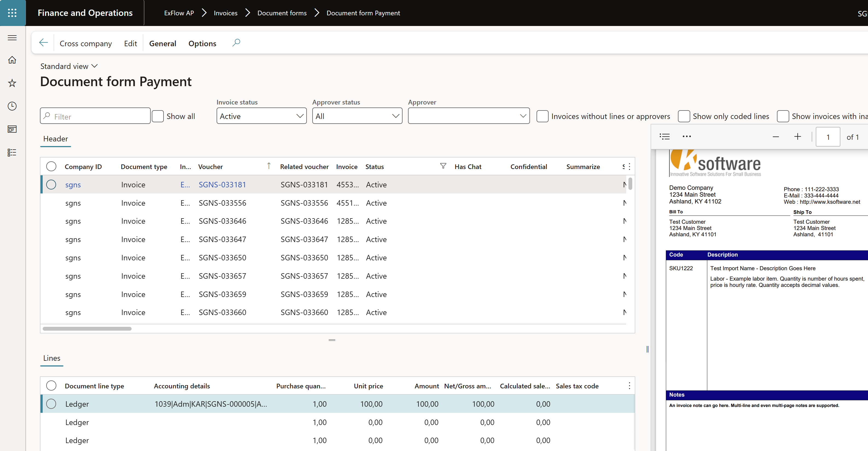Switch to the Header tab
868x451 pixels.
(x=56, y=139)
